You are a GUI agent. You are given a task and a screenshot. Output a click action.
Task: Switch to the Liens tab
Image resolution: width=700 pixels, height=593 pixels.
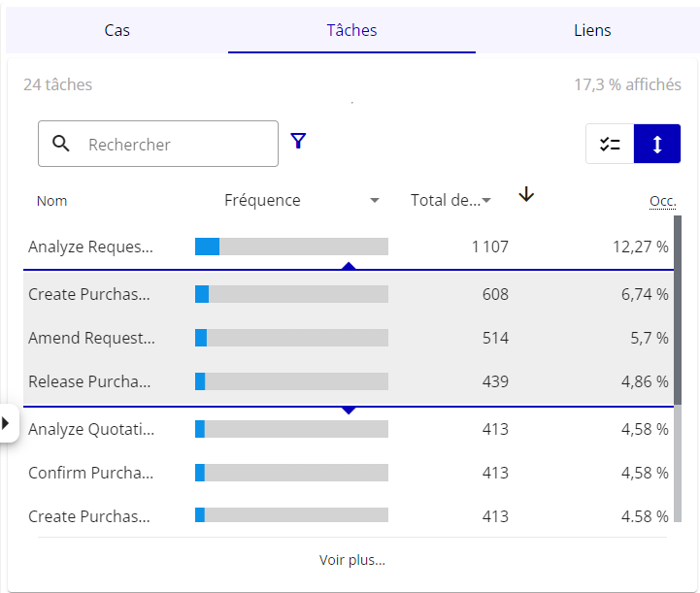click(x=592, y=30)
